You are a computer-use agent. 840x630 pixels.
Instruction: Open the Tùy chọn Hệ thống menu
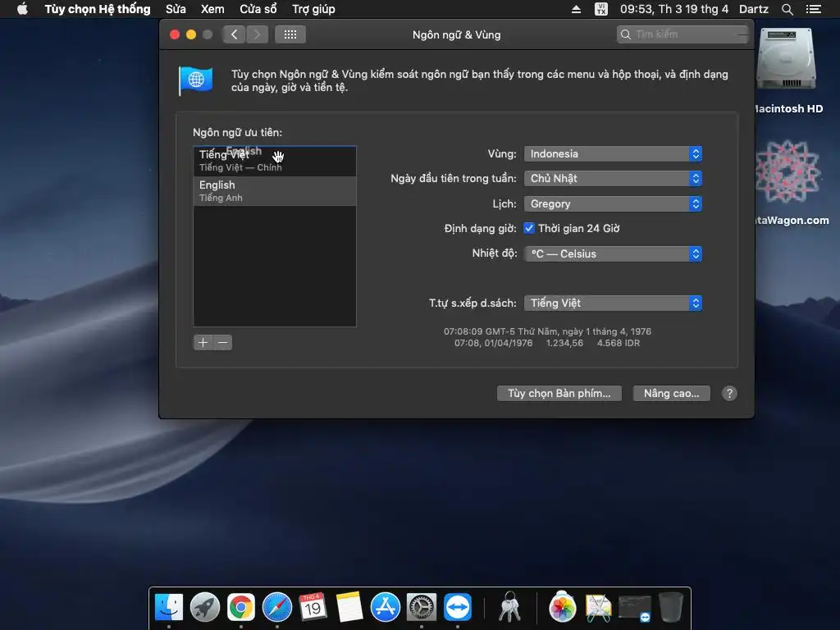click(98, 9)
